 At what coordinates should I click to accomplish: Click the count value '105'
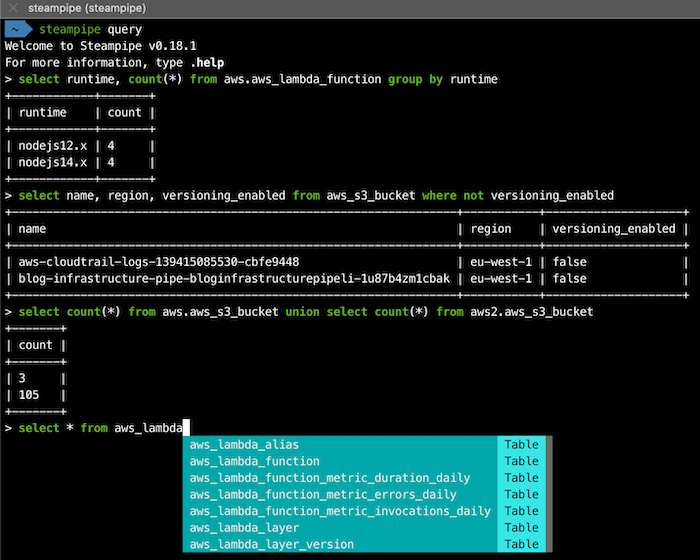29,395
